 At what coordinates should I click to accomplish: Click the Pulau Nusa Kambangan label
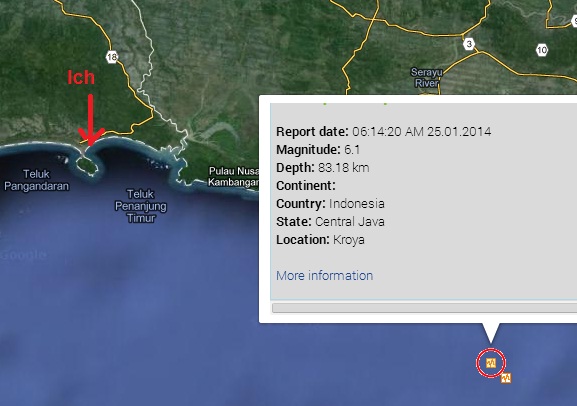(x=234, y=177)
